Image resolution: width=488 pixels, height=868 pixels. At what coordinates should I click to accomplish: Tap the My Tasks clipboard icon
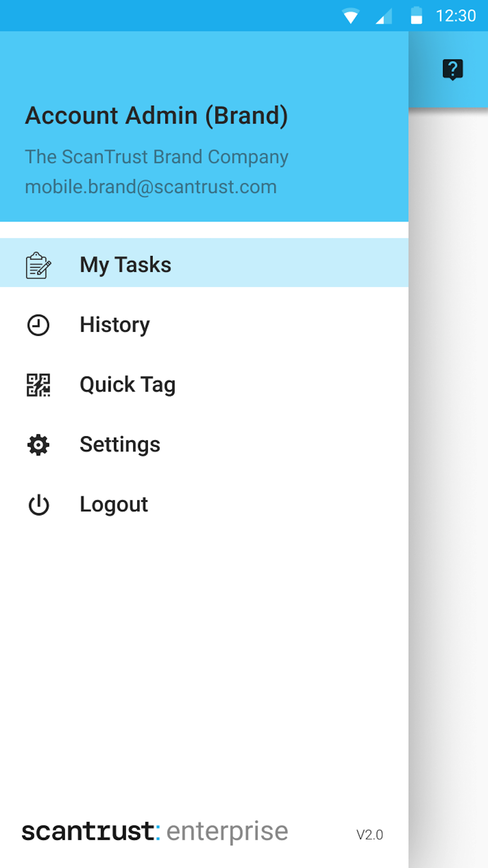[38, 265]
